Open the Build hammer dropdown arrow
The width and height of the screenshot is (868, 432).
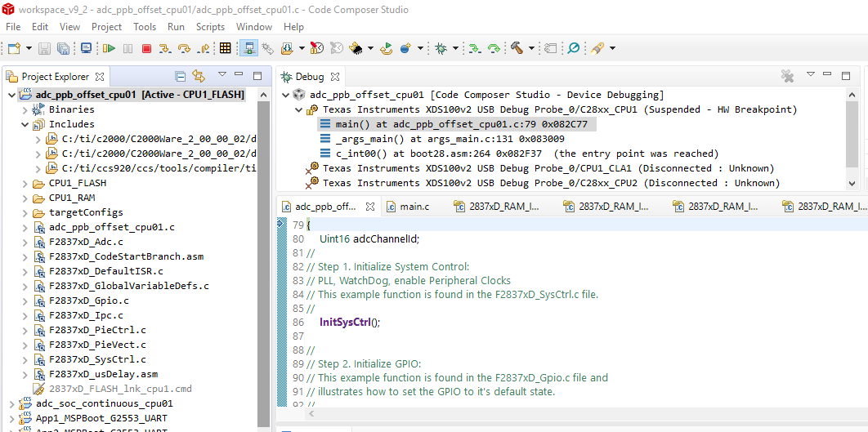[x=531, y=49]
